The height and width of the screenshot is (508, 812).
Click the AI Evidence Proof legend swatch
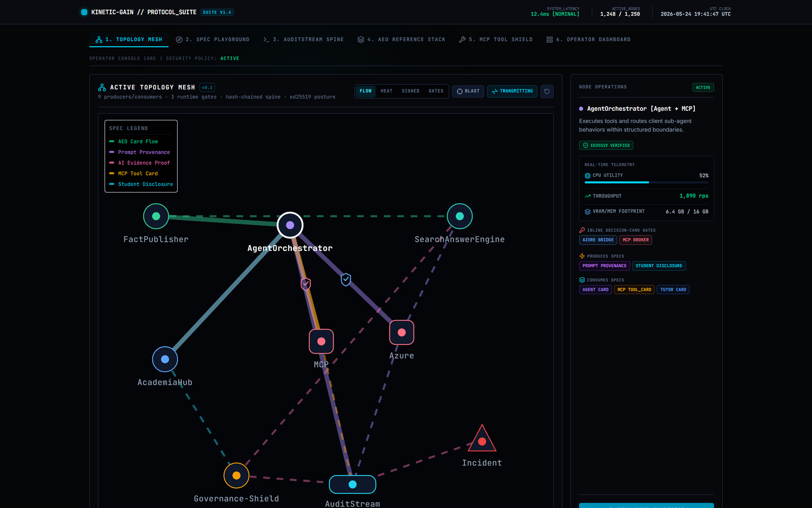[112, 163]
